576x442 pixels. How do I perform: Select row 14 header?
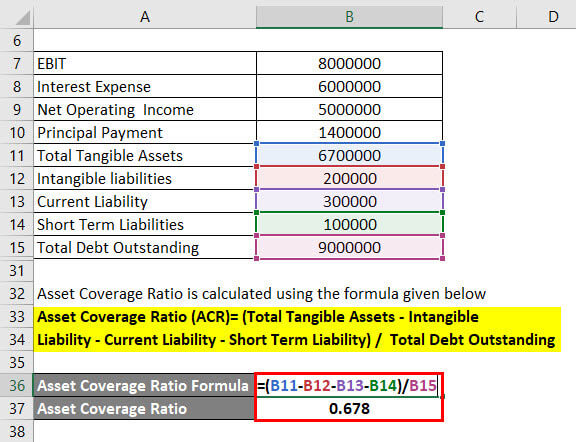click(x=17, y=224)
